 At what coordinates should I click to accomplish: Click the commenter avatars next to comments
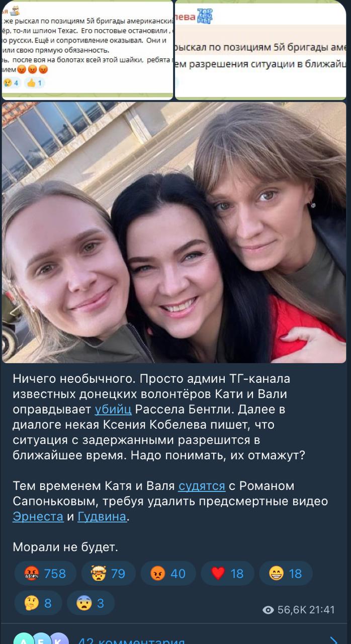coord(41,638)
